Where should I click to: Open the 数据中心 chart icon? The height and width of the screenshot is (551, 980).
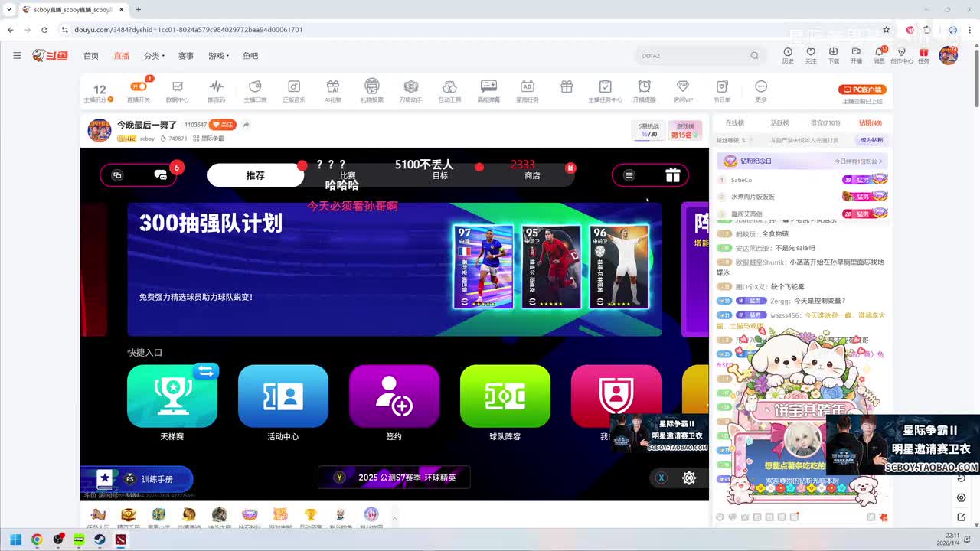pos(178,87)
